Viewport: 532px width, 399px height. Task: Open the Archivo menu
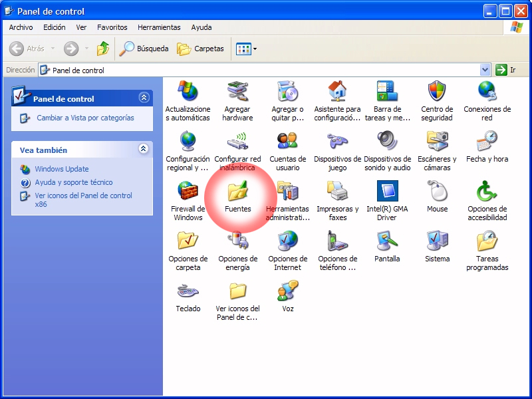(x=21, y=27)
